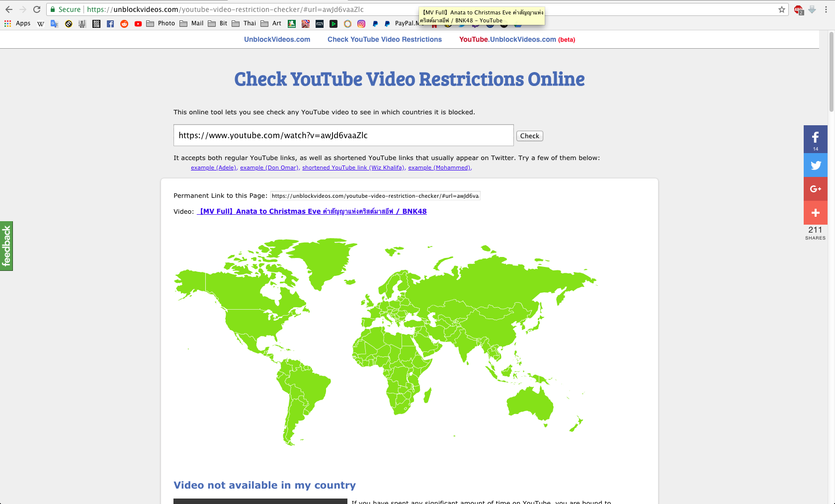
Task: Open the Chrome three-dot menu
Action: pos(826,9)
